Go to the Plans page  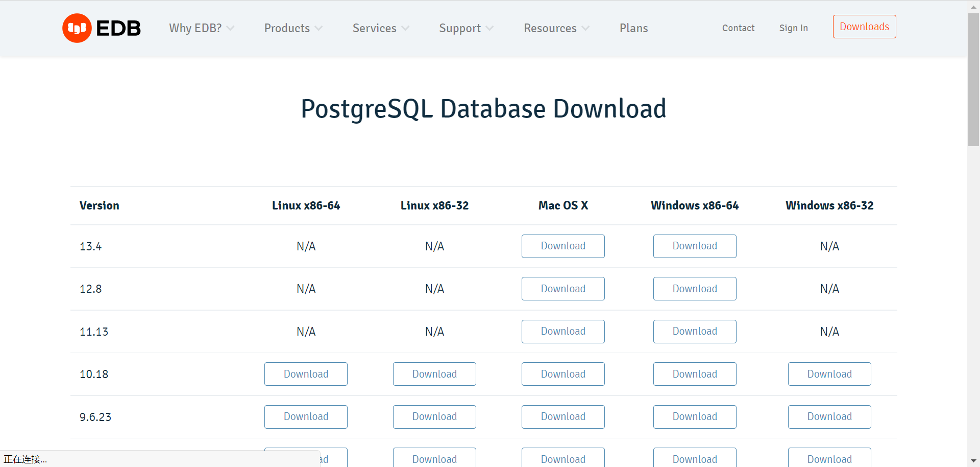tap(633, 28)
